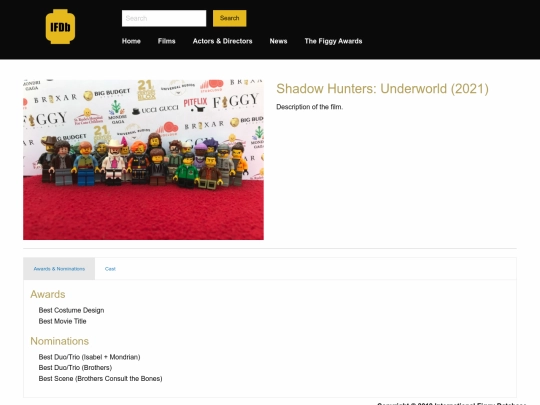Image resolution: width=540 pixels, height=405 pixels.
Task: Select the Awards & Nominations tab
Action: (x=59, y=269)
